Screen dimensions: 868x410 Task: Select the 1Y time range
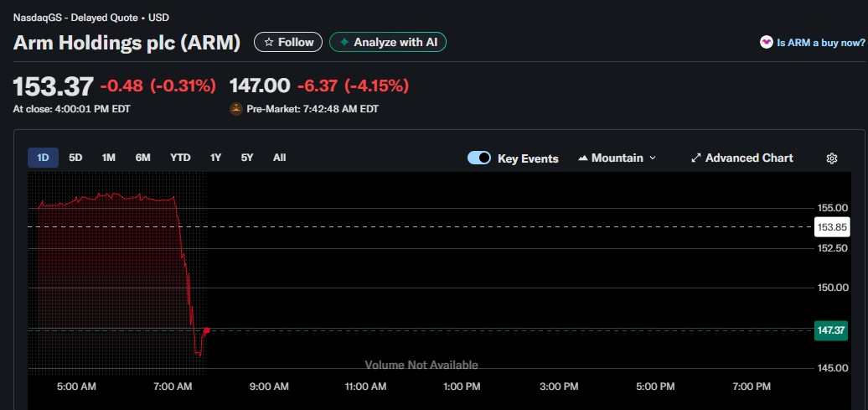(x=216, y=158)
